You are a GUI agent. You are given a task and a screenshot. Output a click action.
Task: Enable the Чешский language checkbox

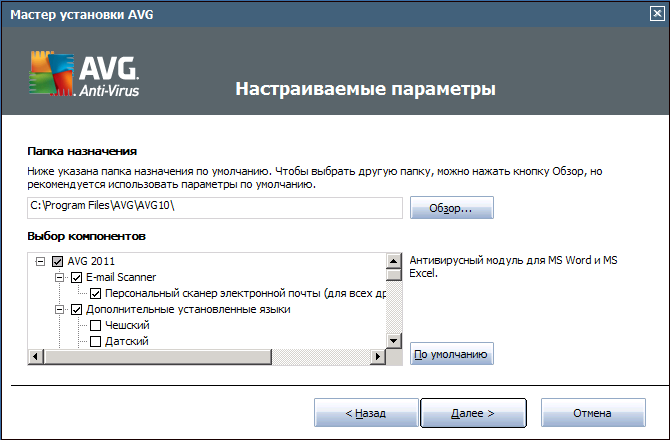coord(95,326)
